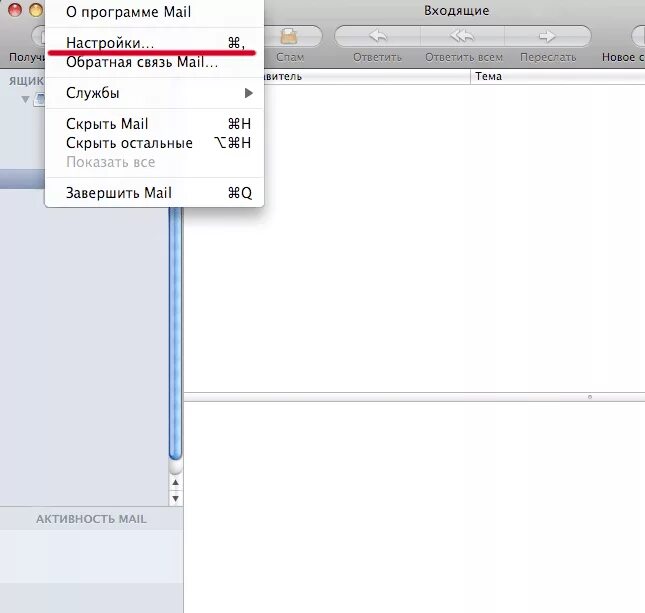Choose Обратная связь Mail… menu item
The height and width of the screenshot is (613, 645).
154,62
